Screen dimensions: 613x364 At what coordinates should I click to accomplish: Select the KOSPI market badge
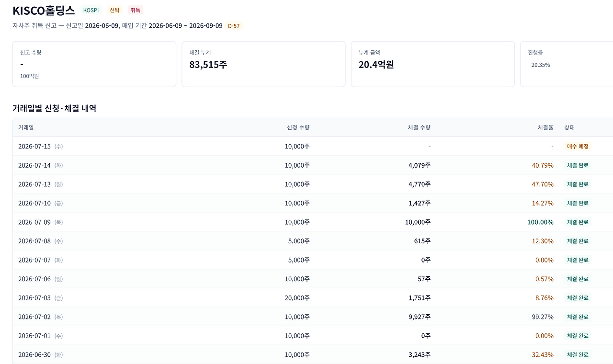(91, 10)
